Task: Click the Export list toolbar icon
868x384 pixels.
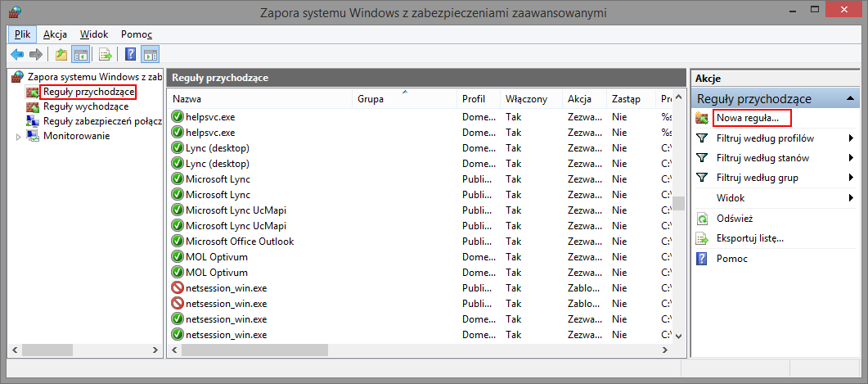Action: tap(106, 54)
